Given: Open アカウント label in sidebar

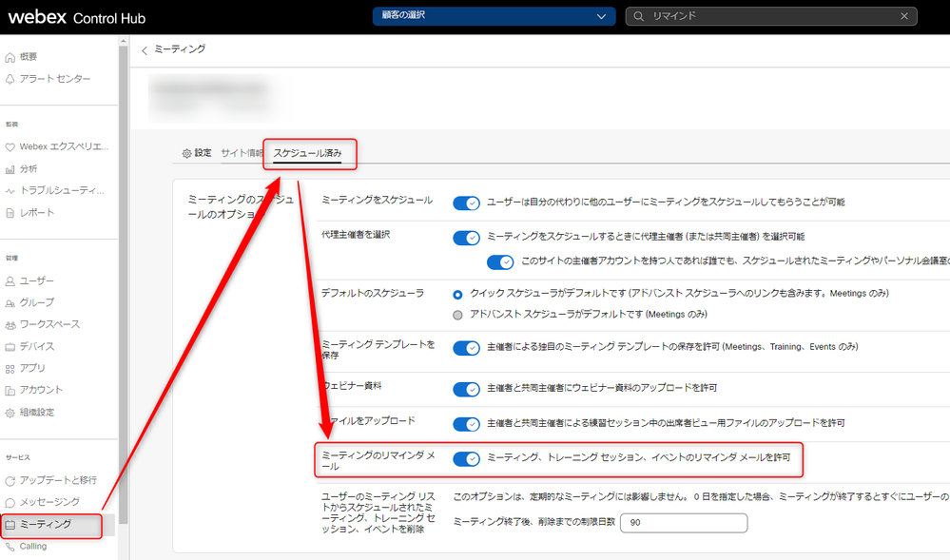Looking at the screenshot, I should click(x=41, y=390).
